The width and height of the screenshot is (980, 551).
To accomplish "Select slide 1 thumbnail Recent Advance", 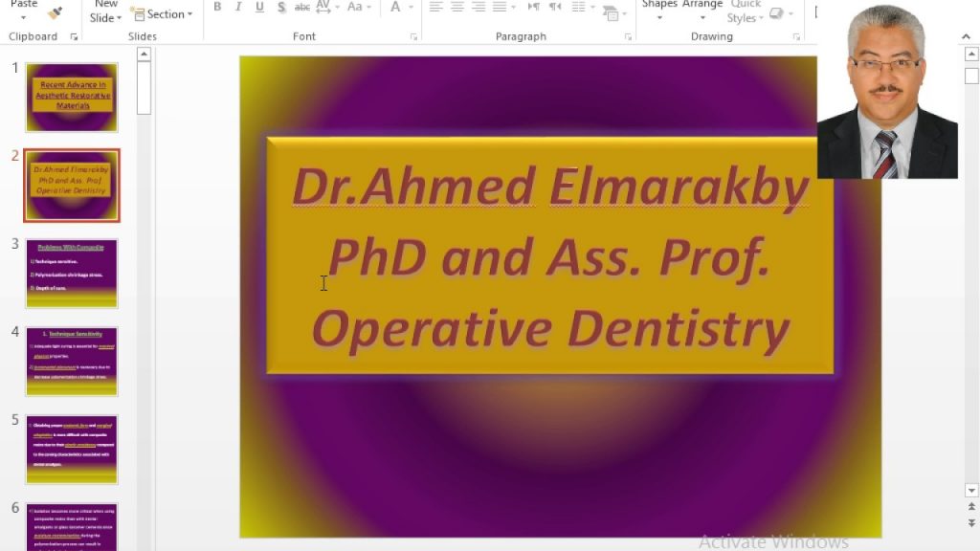I will point(72,97).
